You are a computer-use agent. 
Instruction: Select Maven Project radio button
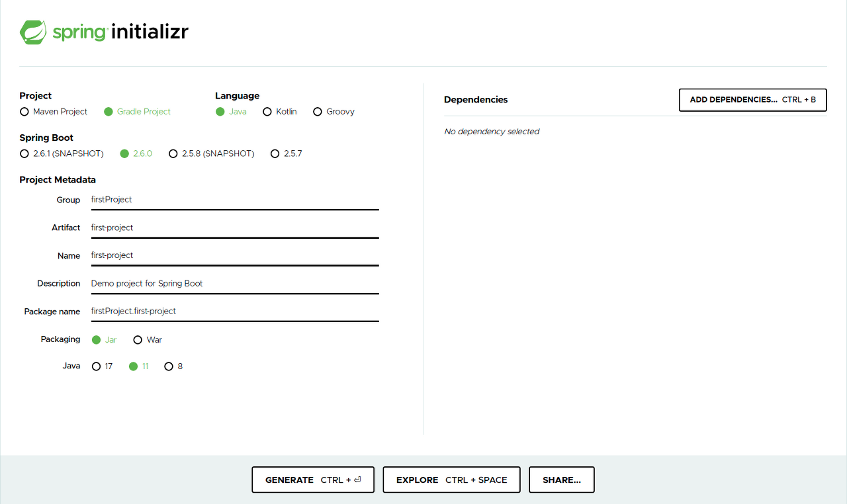pos(54,112)
